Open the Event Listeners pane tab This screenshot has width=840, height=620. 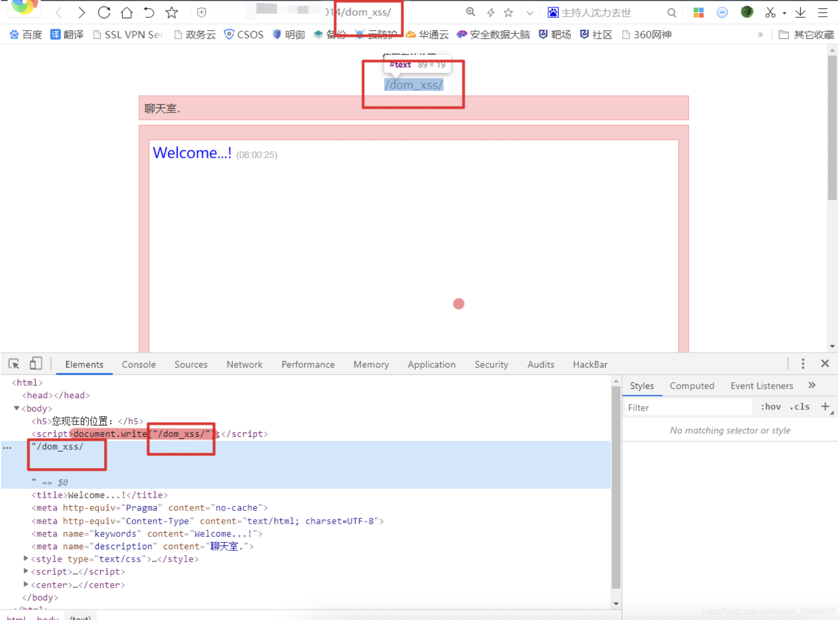[761, 386]
